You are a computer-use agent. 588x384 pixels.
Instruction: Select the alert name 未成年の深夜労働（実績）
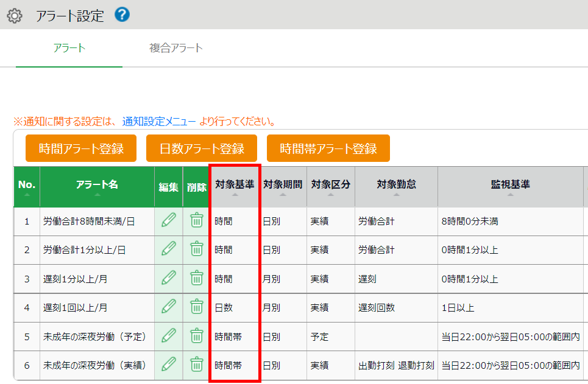[x=95, y=365]
